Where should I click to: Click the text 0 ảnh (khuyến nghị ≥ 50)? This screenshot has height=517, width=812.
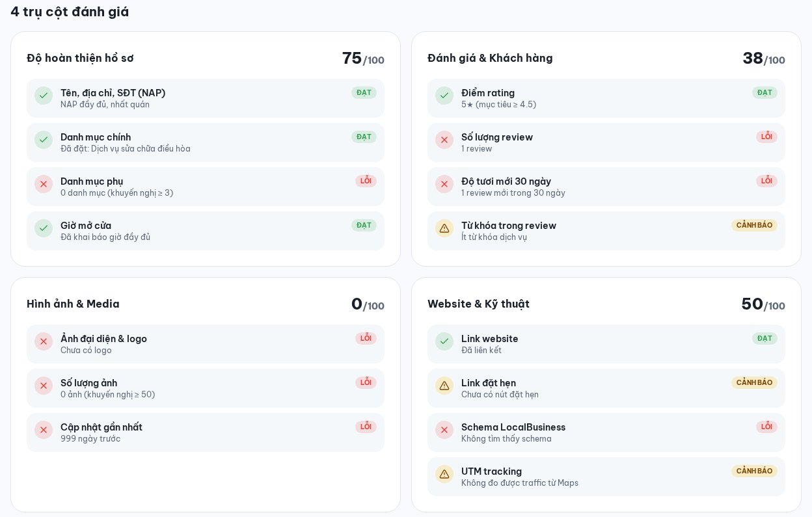107,395
